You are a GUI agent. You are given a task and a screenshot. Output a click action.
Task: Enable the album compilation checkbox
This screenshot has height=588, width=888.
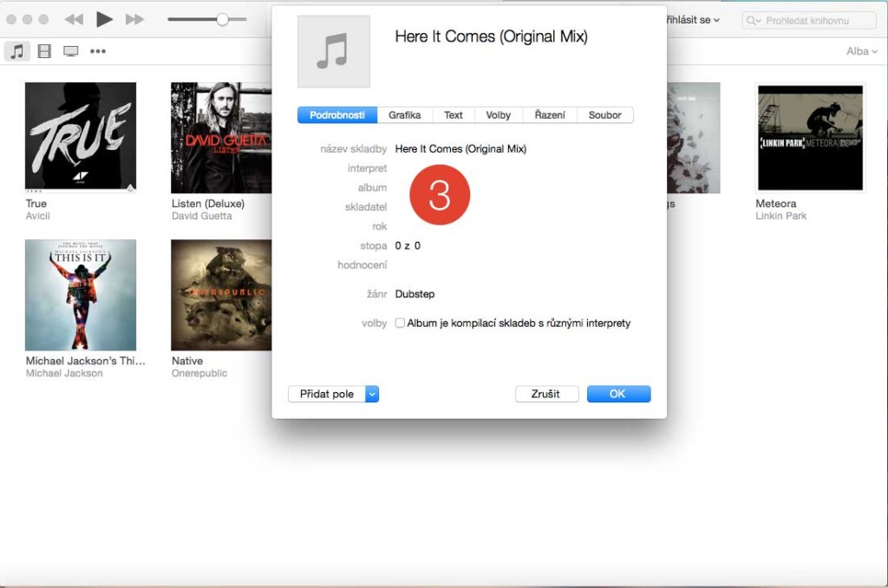pos(400,323)
